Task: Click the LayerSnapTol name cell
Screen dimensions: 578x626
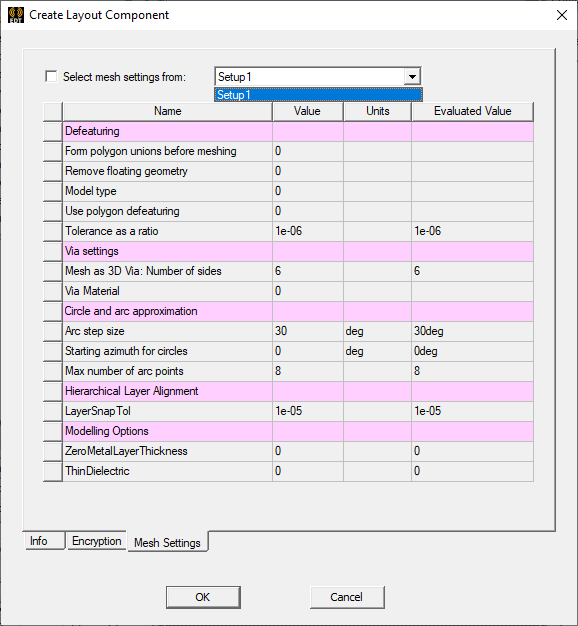Action: (x=168, y=411)
